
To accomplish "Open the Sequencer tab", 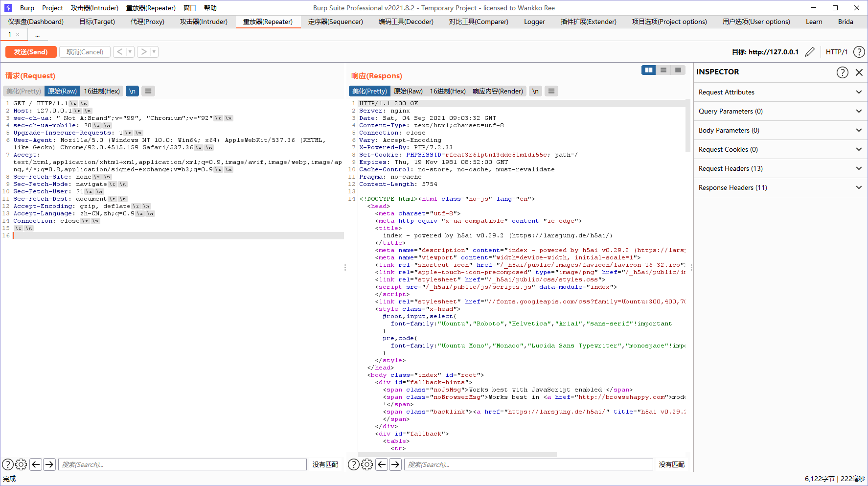I will 336,22.
